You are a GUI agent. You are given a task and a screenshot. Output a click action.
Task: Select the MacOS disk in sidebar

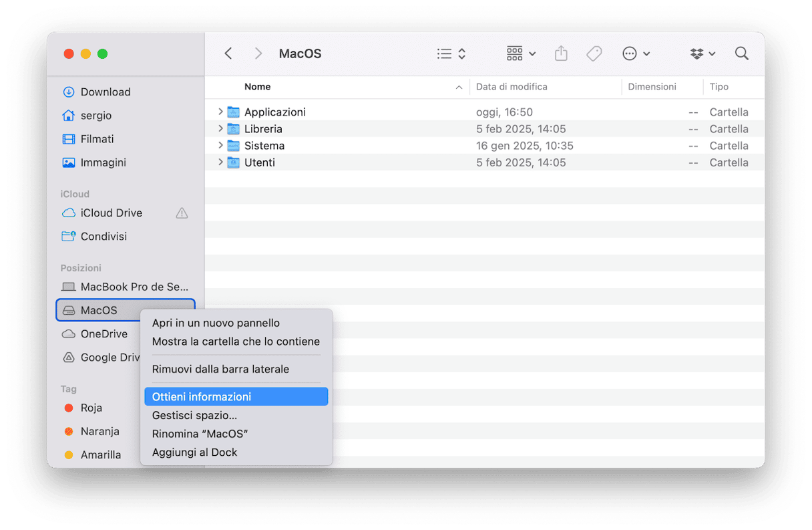pos(126,310)
